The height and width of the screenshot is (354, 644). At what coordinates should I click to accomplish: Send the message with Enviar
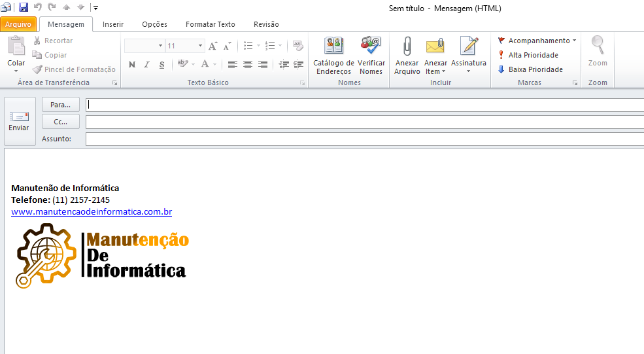point(20,121)
